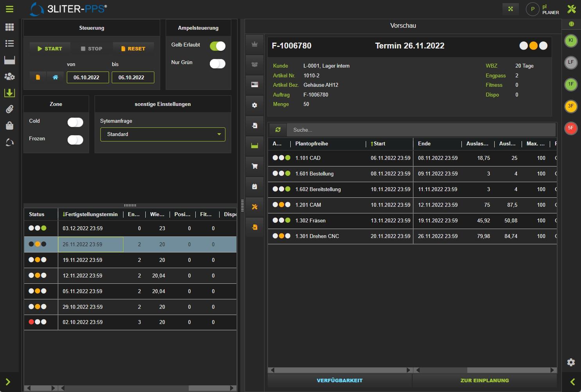Toggle the Cold zone switch
Viewport: 581px width, 392px height.
pos(75,122)
